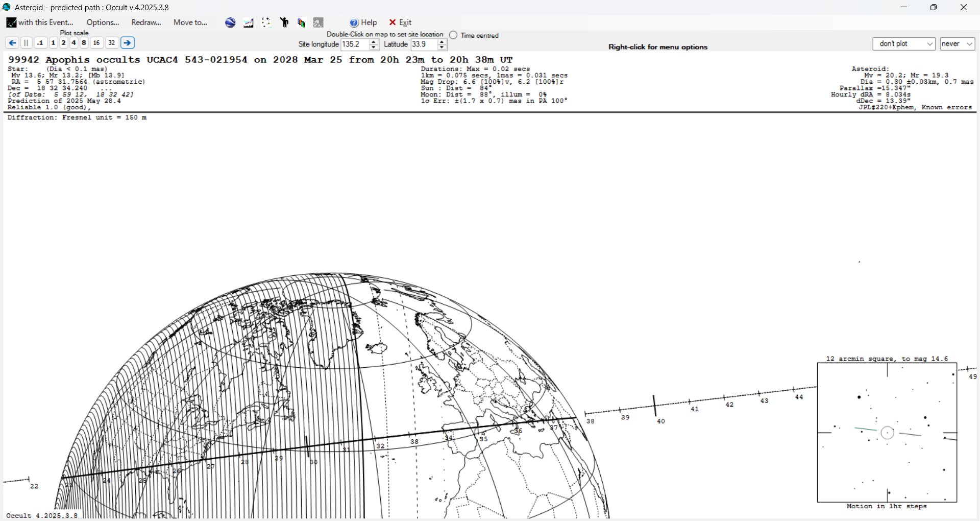Click the event icon beside 'with this Event'
This screenshot has height=521, width=980.
click(11, 22)
